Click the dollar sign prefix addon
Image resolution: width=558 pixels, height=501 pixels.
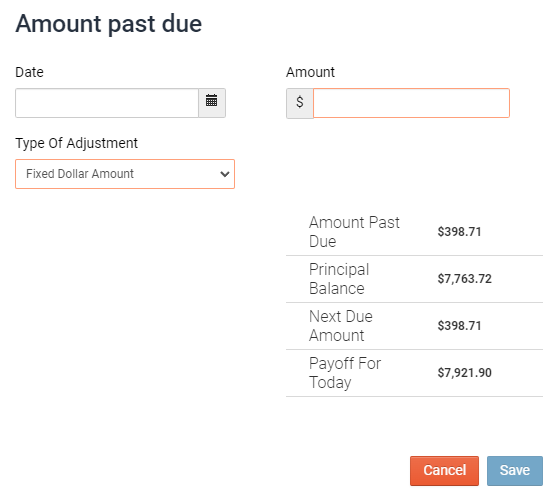[x=300, y=103]
